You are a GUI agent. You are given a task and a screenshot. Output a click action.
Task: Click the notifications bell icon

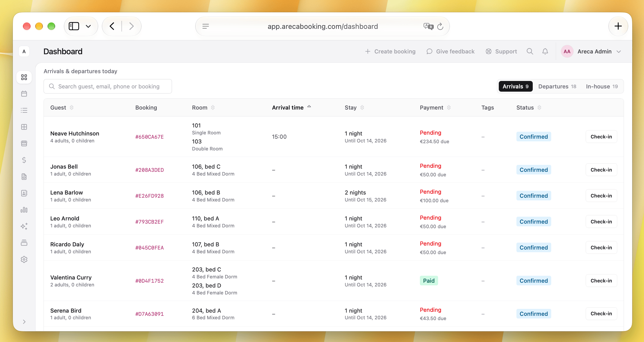pyautogui.click(x=545, y=51)
